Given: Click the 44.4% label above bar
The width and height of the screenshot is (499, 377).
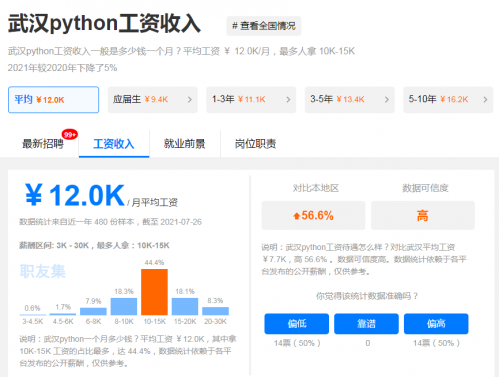Looking at the screenshot, I should click(x=154, y=263).
